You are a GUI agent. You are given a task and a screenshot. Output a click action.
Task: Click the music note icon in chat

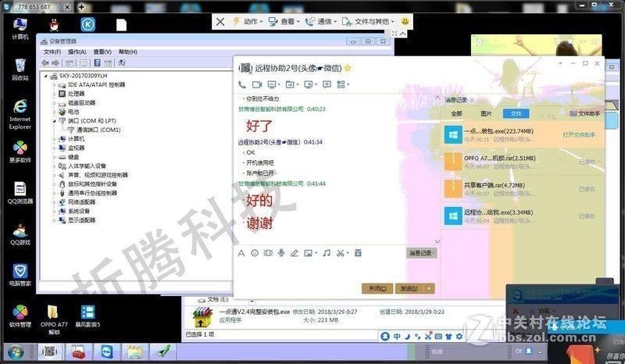tap(327, 253)
